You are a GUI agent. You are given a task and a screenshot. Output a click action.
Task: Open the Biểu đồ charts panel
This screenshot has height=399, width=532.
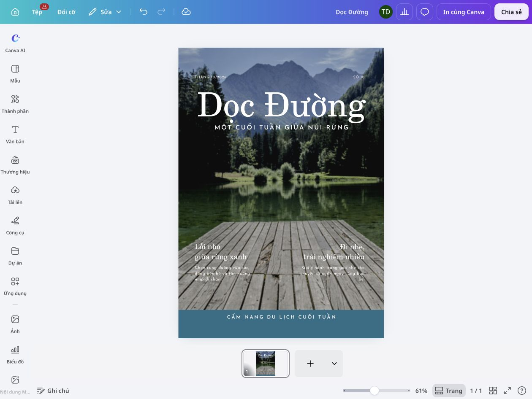coord(15,355)
